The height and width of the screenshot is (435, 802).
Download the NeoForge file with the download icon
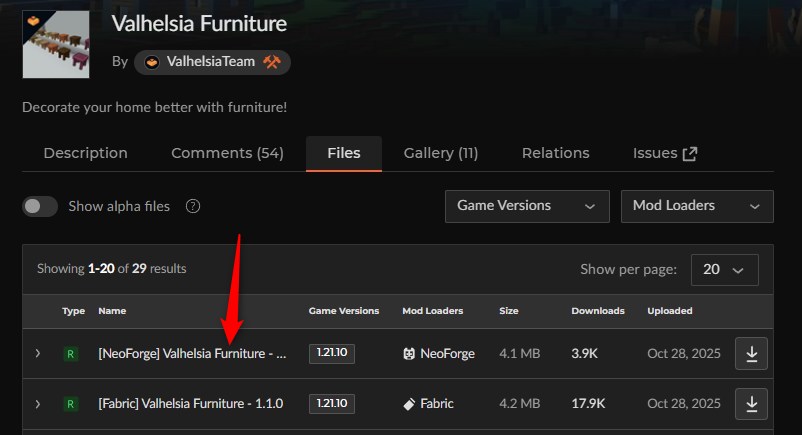pyautogui.click(x=751, y=354)
